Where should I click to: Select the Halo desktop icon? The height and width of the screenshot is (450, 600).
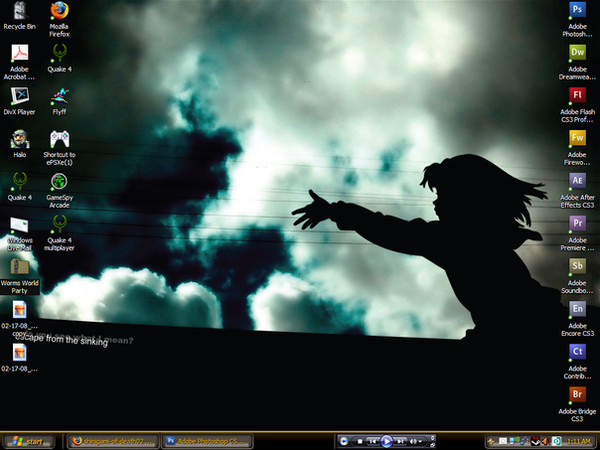(x=20, y=144)
